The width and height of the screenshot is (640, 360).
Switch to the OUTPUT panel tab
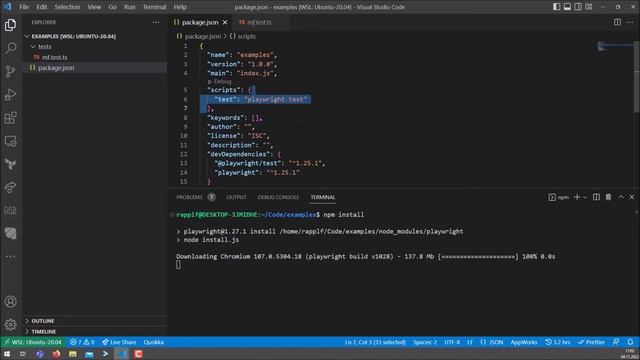tap(236, 197)
